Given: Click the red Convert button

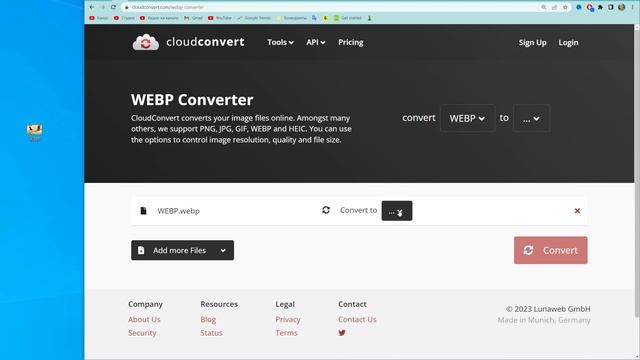Looking at the screenshot, I should tap(551, 250).
